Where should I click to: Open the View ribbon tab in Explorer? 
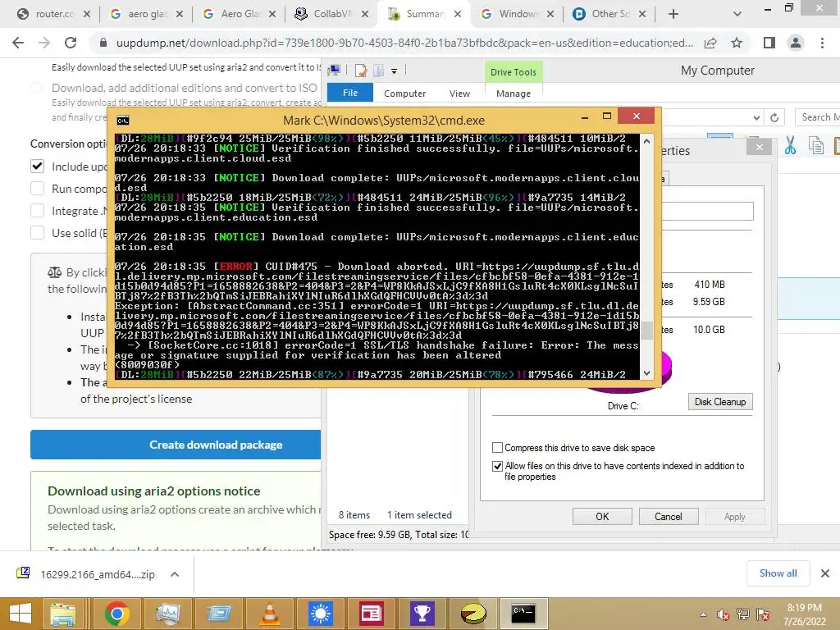(x=459, y=94)
